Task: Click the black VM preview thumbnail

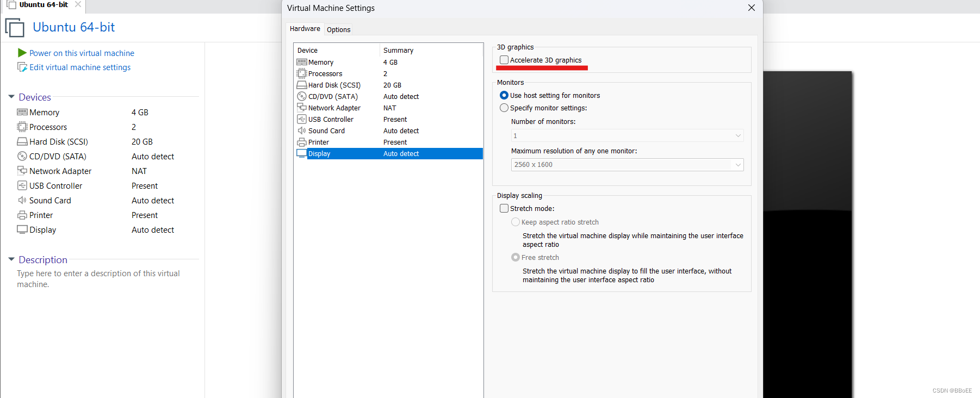Action: tap(807, 234)
